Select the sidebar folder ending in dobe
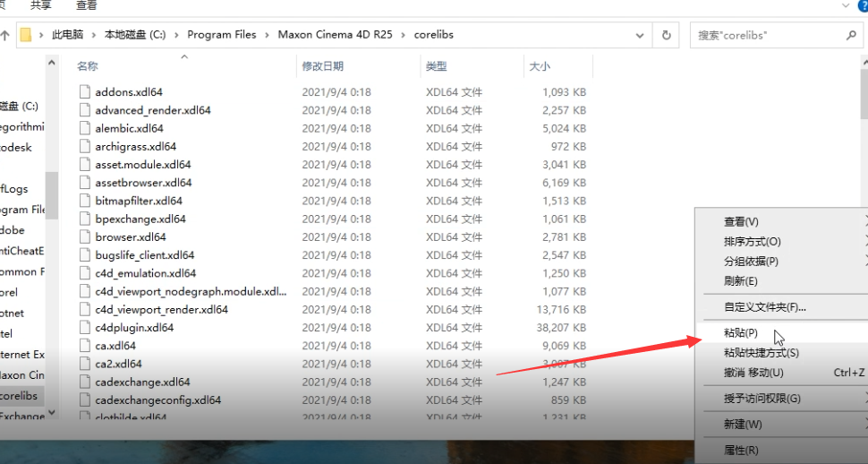The width and height of the screenshot is (868, 464). click(x=13, y=230)
